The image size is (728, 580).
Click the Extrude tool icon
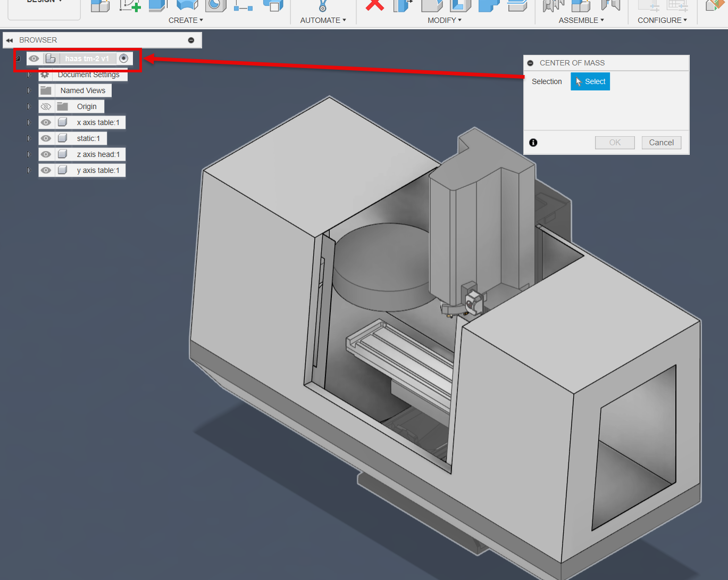pyautogui.click(x=158, y=5)
